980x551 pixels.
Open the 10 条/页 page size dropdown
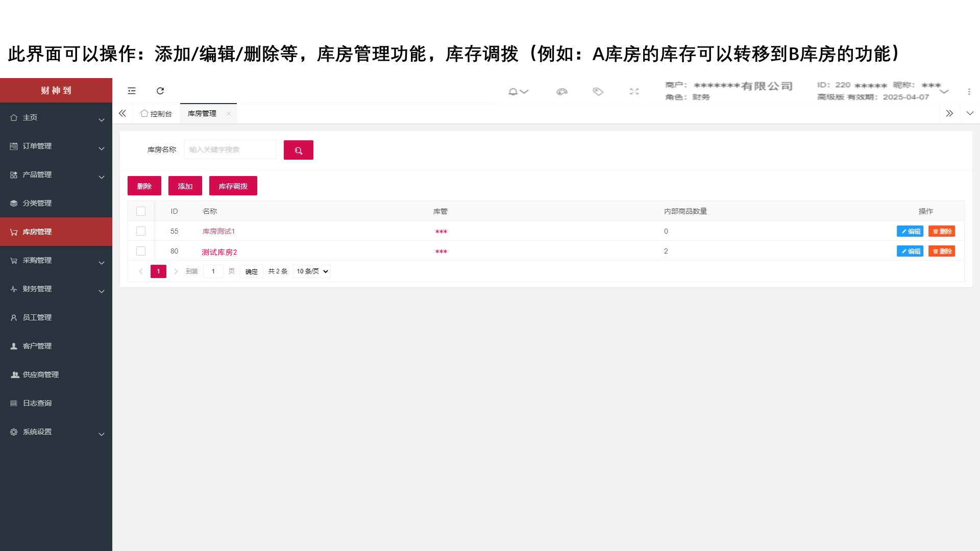(312, 271)
